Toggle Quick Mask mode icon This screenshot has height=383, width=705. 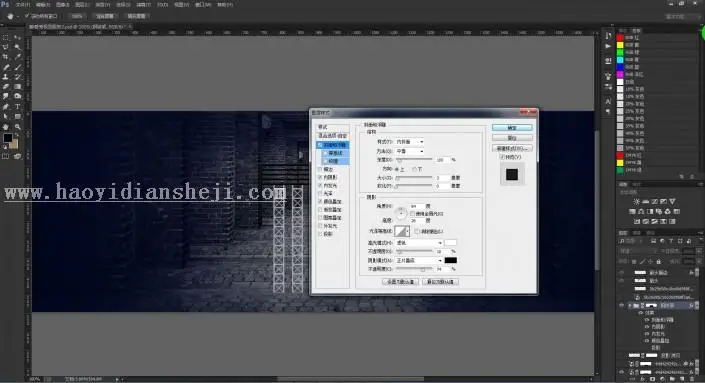pos(5,156)
